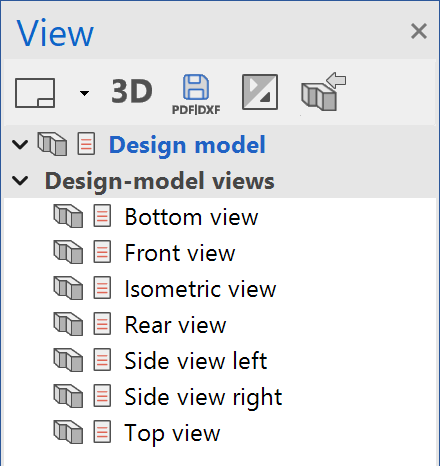
Task: Click the sheet icon beside Side view left
Action: pyautogui.click(x=102, y=360)
